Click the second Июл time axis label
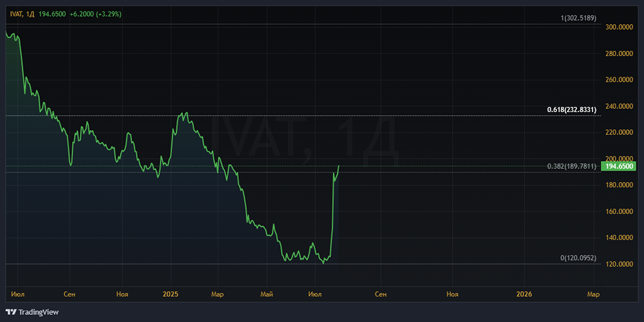 click(x=315, y=294)
